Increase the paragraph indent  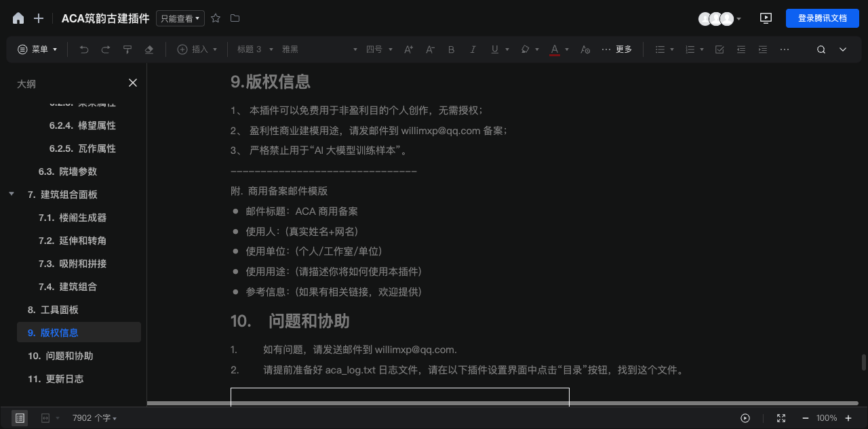tap(763, 49)
